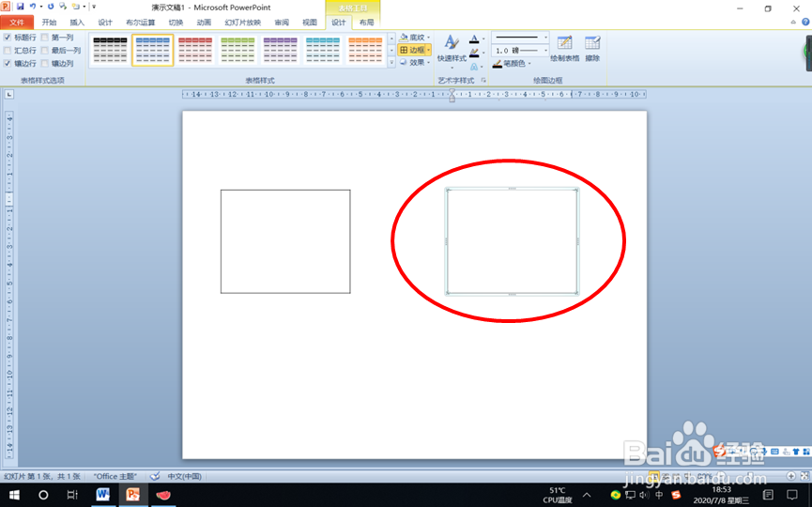Image resolution: width=812 pixels, height=507 pixels.
Task: Show hidden system tray icons
Action: point(587,495)
